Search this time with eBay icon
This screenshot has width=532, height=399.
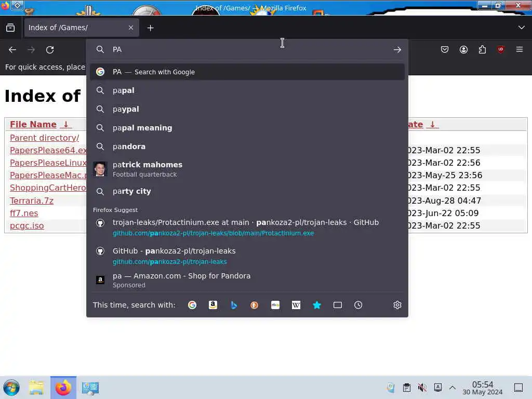click(x=275, y=305)
